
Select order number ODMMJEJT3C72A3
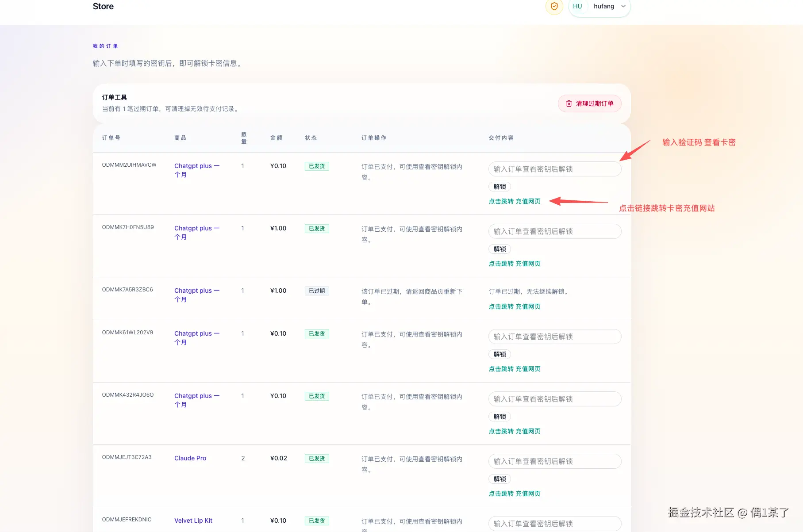(x=127, y=457)
